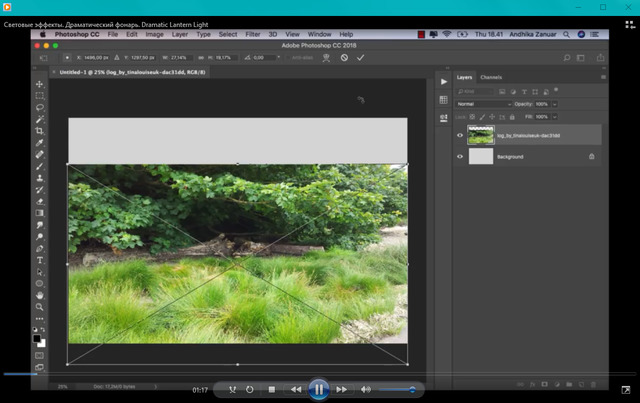The width and height of the screenshot is (640, 403).
Task: Stop video playback with the square button
Action: [272, 389]
